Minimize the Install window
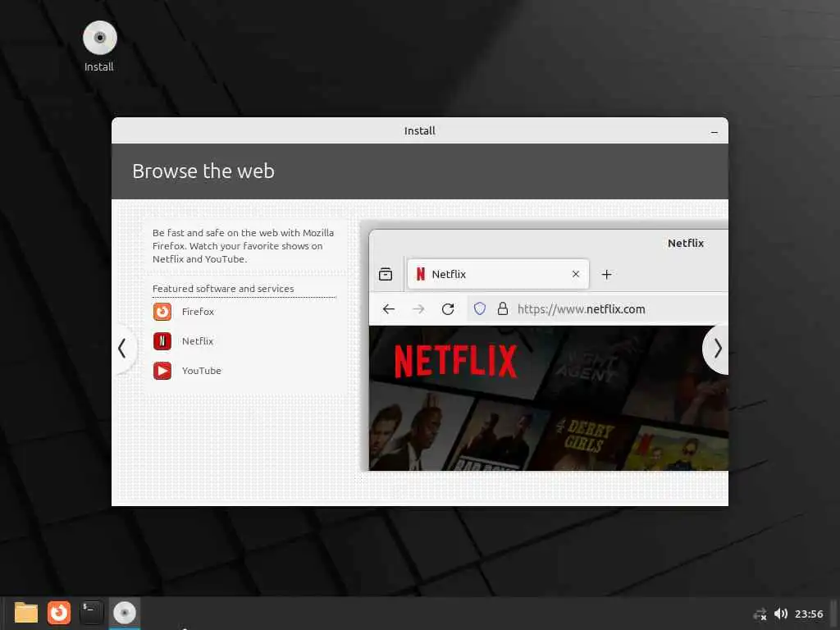Screen dimensions: 840x630 (x=714, y=131)
